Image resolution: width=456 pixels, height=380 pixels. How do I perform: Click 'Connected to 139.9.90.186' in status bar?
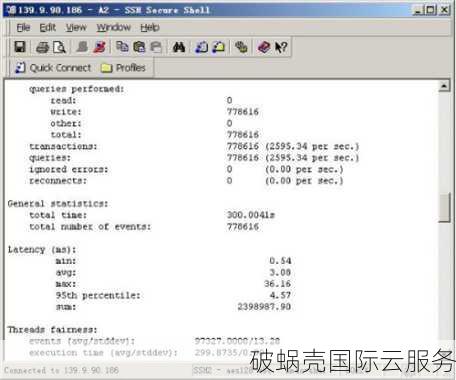pyautogui.click(x=62, y=370)
